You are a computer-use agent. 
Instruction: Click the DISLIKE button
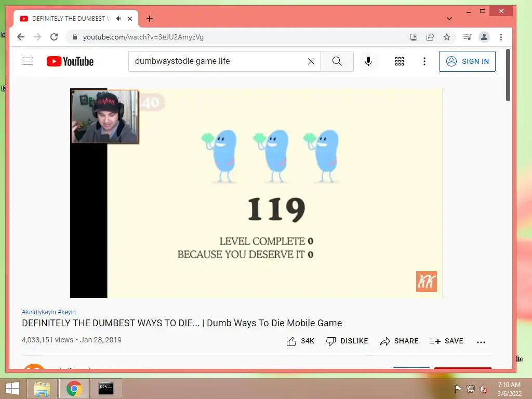(x=347, y=341)
